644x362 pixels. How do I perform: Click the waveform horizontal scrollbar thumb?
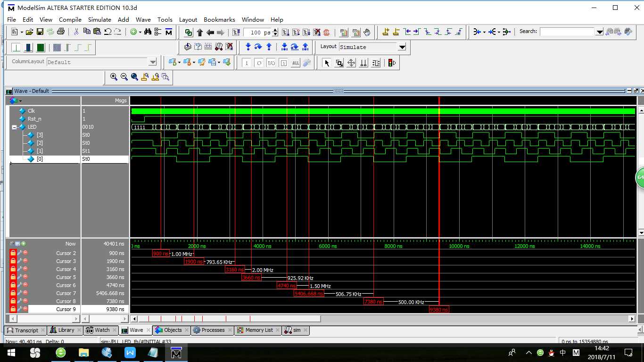pyautogui.click(x=229, y=319)
